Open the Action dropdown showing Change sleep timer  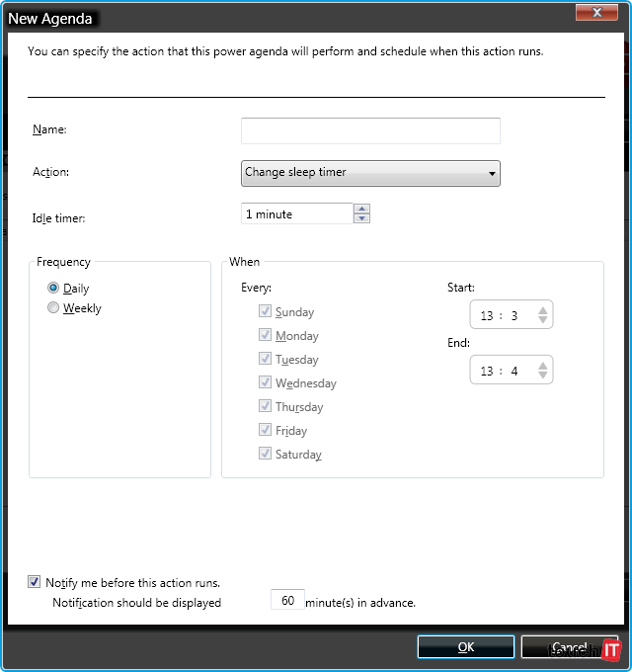click(370, 173)
